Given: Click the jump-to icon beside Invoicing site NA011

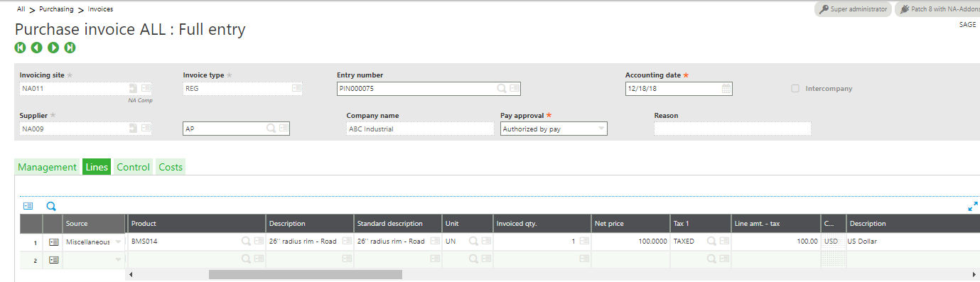Looking at the screenshot, I should [133, 89].
